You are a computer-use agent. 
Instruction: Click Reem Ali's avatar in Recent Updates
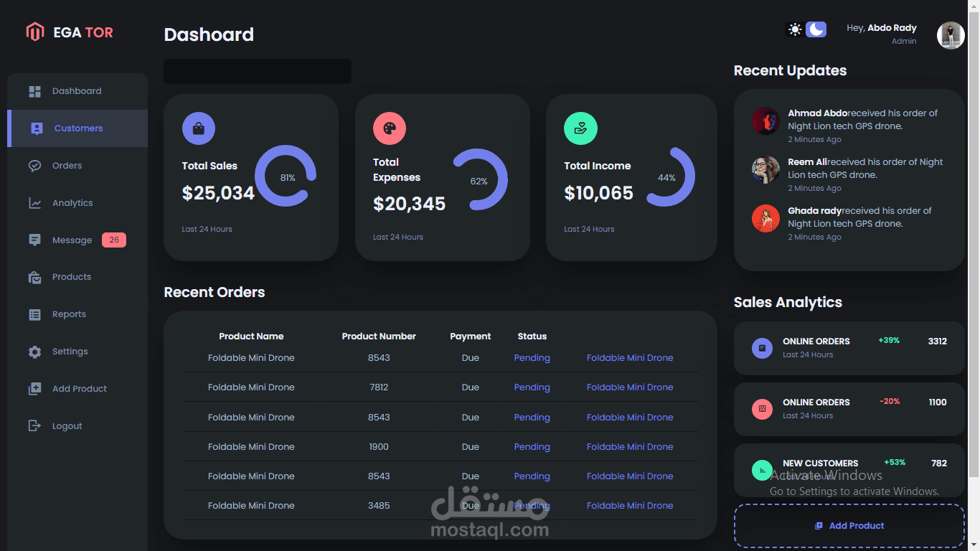coord(765,170)
